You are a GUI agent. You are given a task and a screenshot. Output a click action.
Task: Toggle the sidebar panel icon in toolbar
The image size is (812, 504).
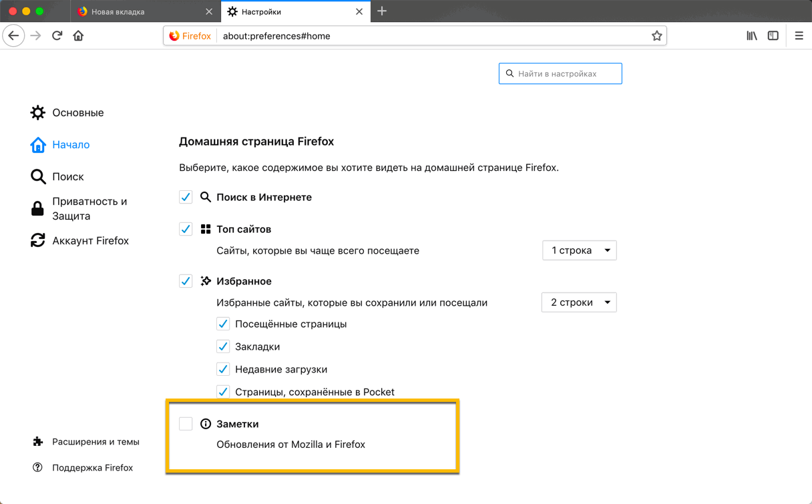[773, 35]
